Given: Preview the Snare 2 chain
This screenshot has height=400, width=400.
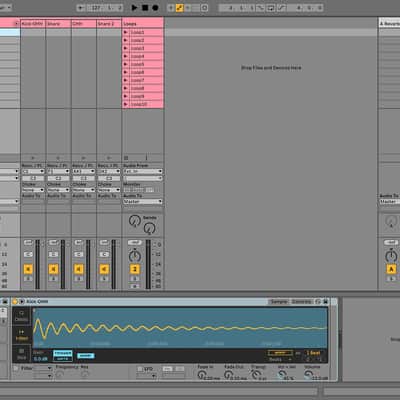Looking at the screenshot, I should pyautogui.click(x=109, y=158).
